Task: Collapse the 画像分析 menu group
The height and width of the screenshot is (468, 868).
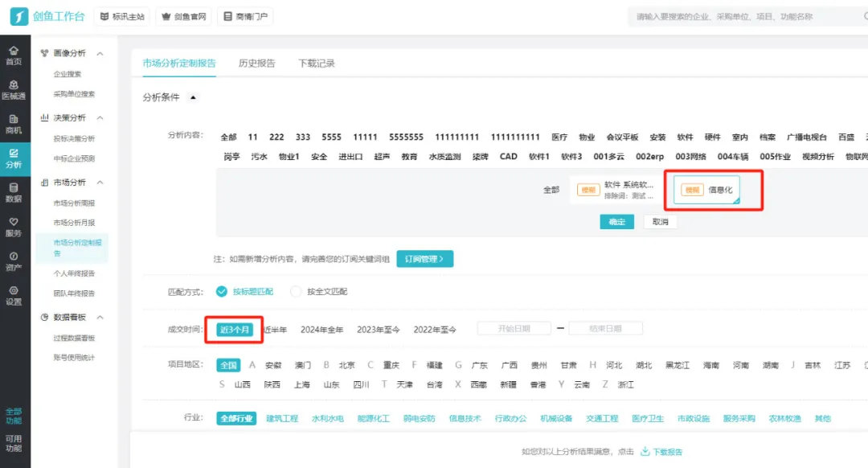Action: click(x=100, y=54)
